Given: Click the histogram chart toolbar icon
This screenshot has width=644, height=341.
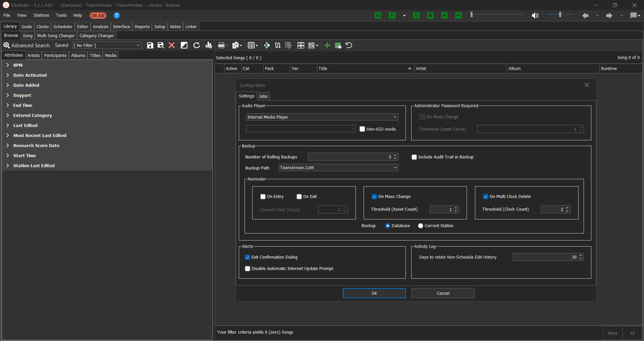Looking at the screenshot, I should pos(209,45).
